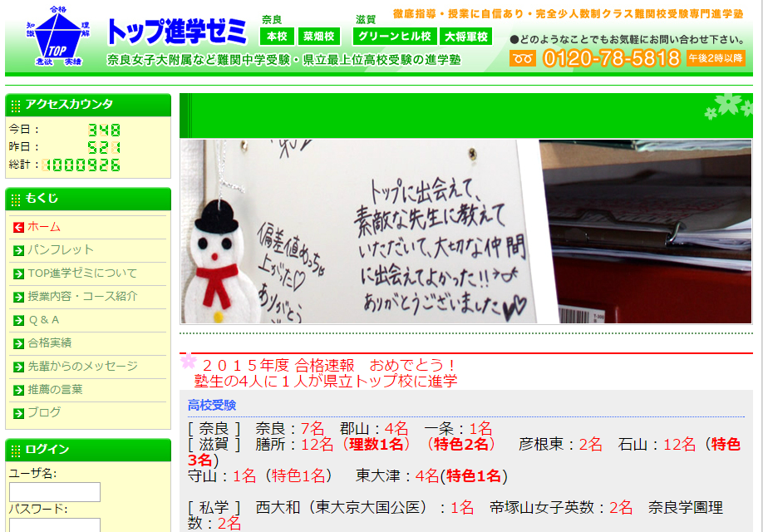
Task: Go to the グリーンヒル校 campus page
Action: [395, 37]
